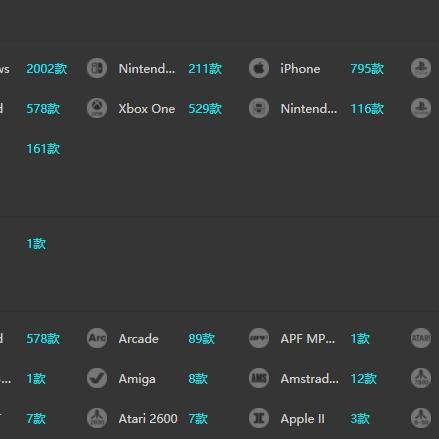Click the 89款 count beside Arcade
This screenshot has height=439, width=439.
click(201, 339)
